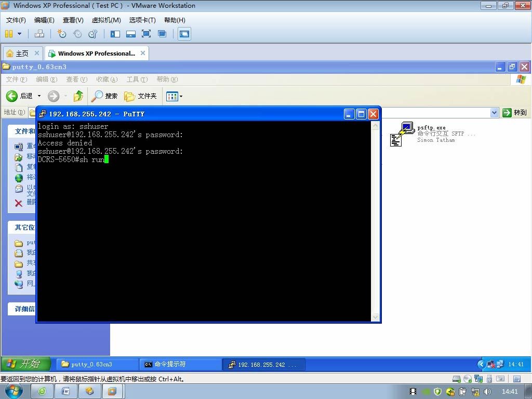Click the XP 开始 start button
The width and height of the screenshot is (532, 399).
click(x=26, y=364)
